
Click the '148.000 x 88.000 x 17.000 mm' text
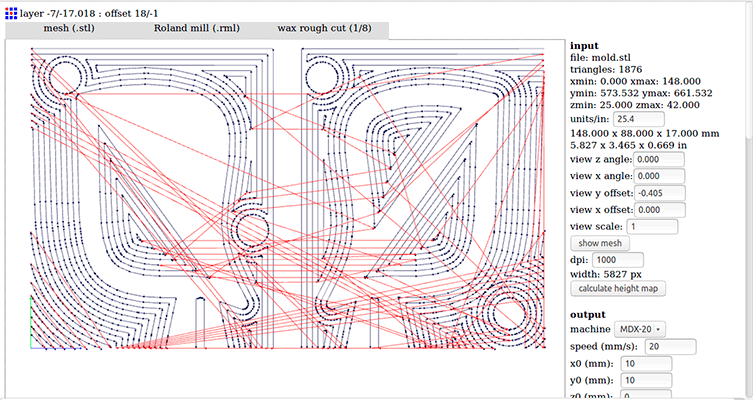pos(644,133)
